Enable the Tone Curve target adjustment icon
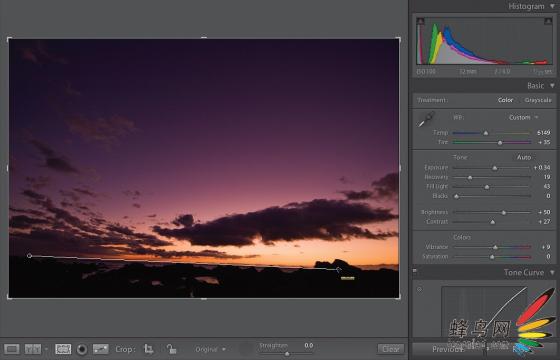560x360 pixels. point(420,289)
